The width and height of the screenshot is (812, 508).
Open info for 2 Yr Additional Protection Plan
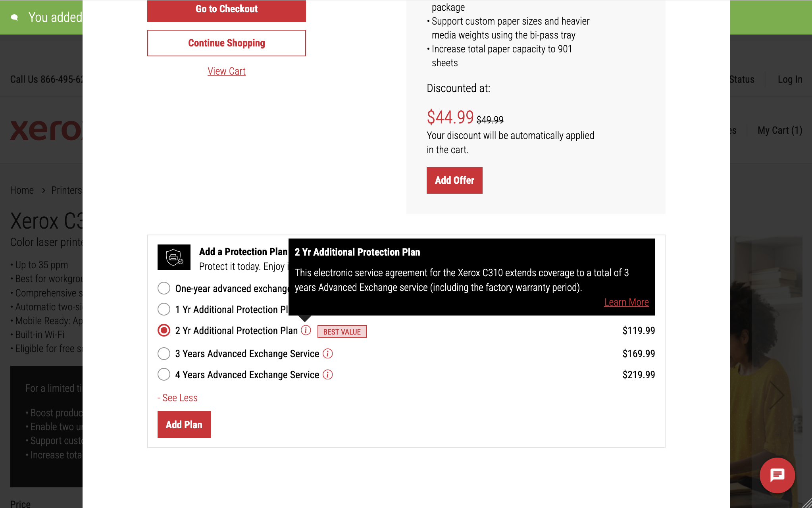306,330
